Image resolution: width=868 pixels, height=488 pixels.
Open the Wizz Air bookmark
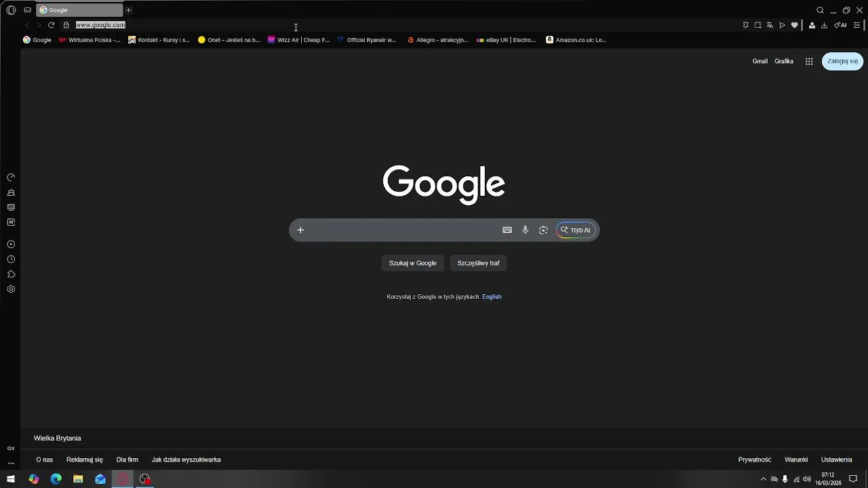(299, 40)
